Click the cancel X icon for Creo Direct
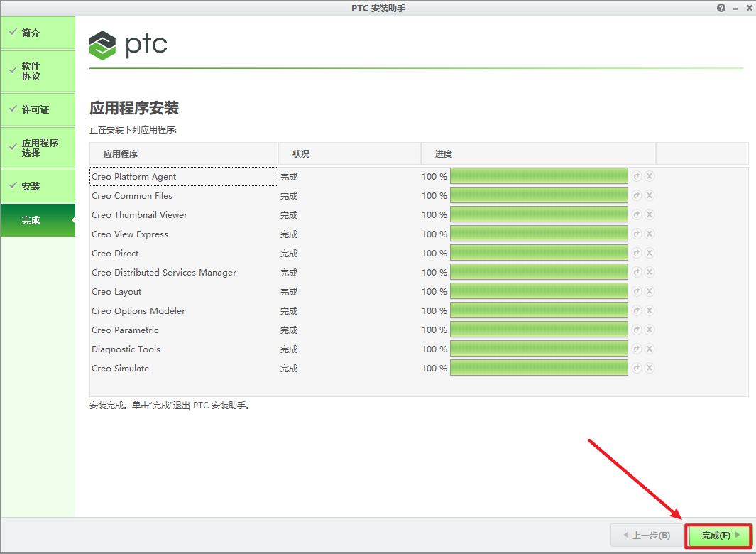The height and width of the screenshot is (554, 756). tap(650, 253)
